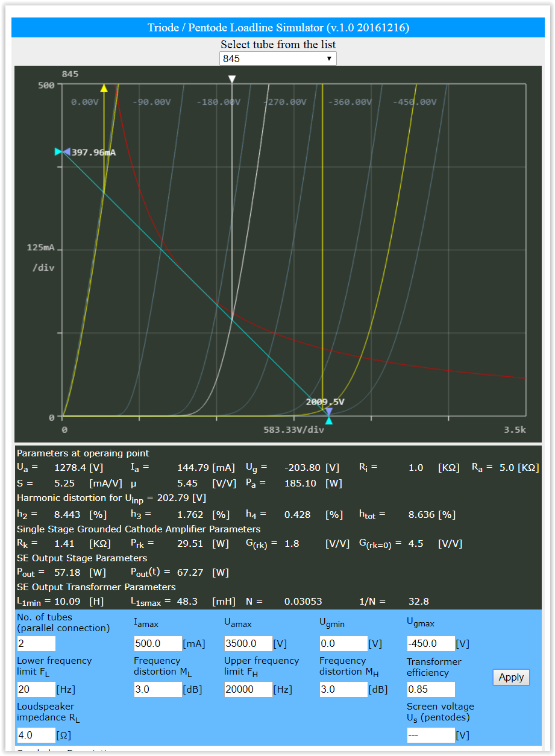Click the No. of tubes input field
This screenshot has height=756, width=555.
(x=36, y=643)
